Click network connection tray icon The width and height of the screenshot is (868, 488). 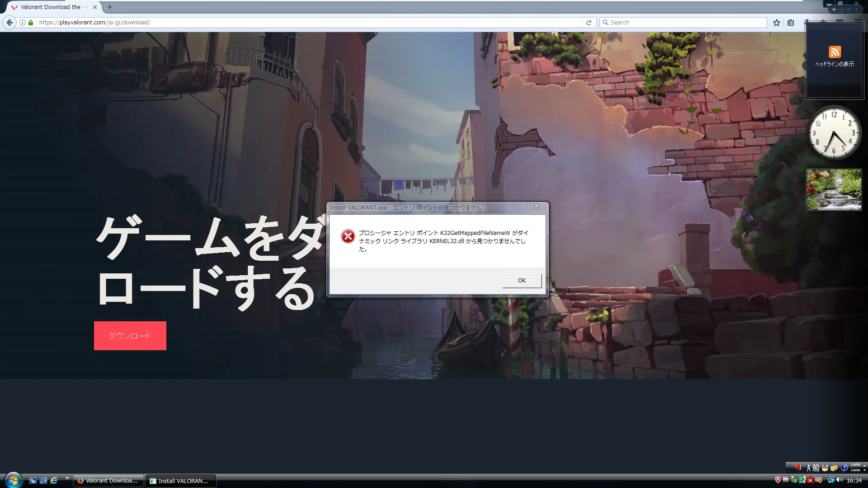pyautogui.click(x=831, y=480)
